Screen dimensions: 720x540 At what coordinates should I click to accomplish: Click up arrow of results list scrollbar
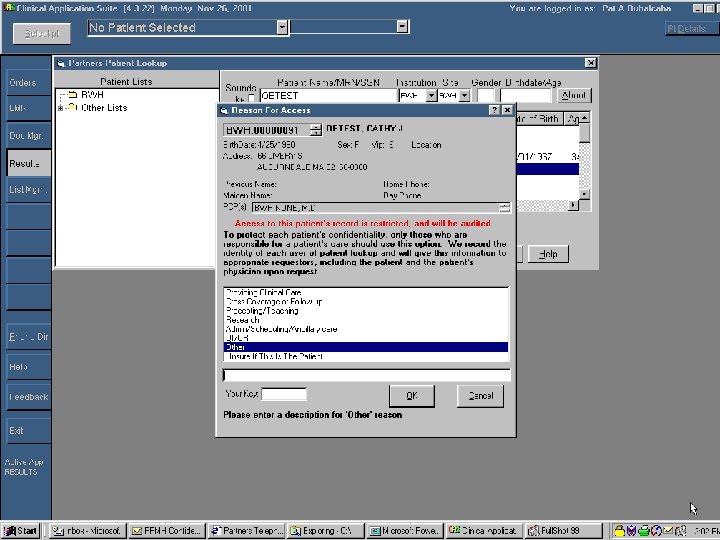point(584,118)
